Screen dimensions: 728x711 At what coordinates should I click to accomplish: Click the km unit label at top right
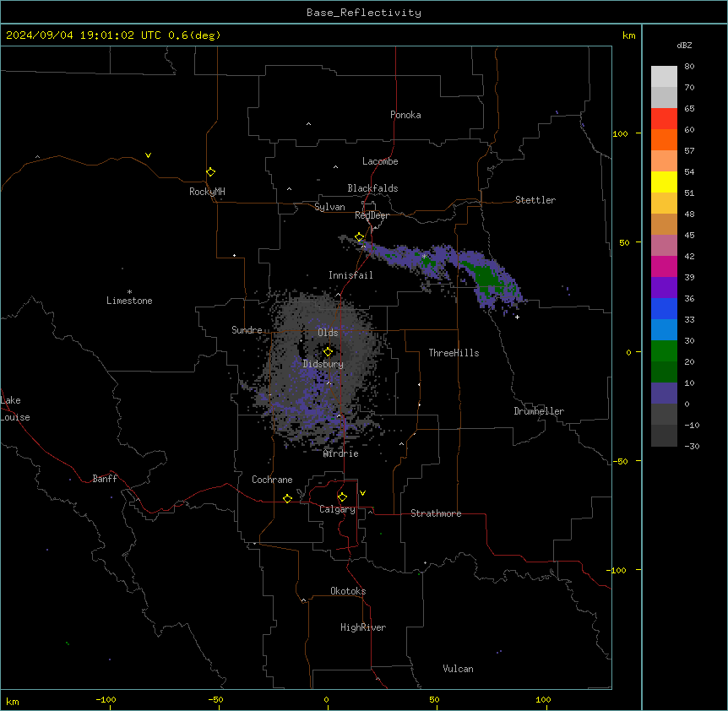(x=628, y=35)
